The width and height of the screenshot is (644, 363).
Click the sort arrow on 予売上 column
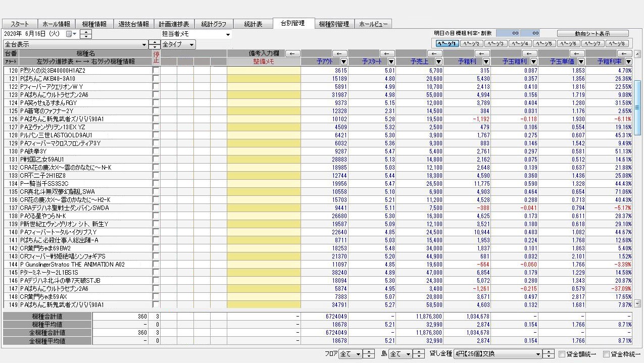point(438,62)
